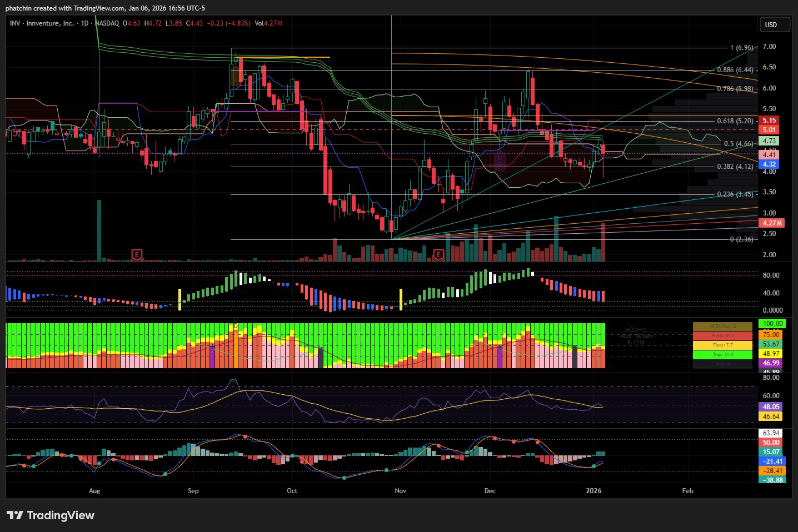Select the 0 (2.36) Fibonacci label
798x532 pixels.
click(741, 239)
